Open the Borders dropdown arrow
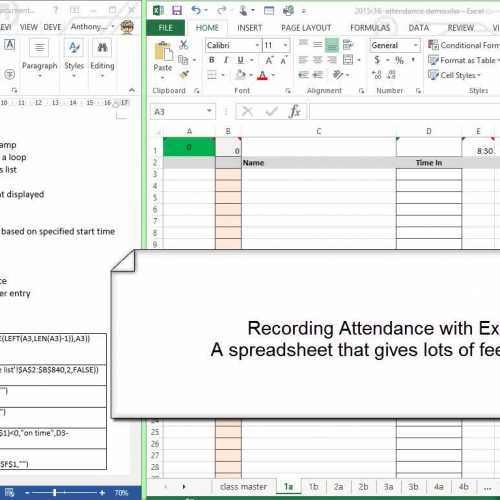Image resolution: width=500 pixels, height=500 pixels. (223, 75)
